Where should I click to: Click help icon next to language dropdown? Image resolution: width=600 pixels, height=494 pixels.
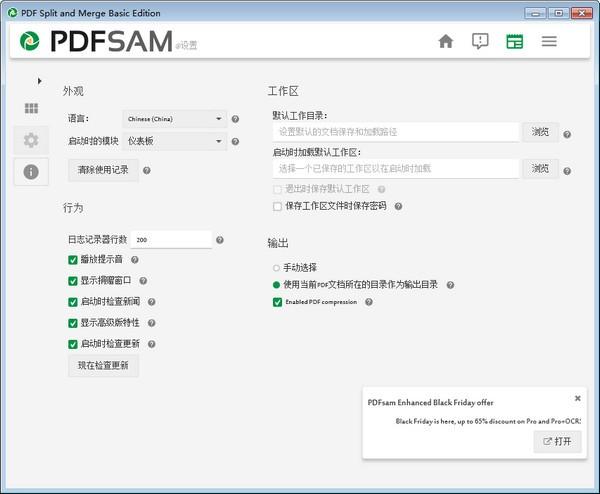pos(235,119)
